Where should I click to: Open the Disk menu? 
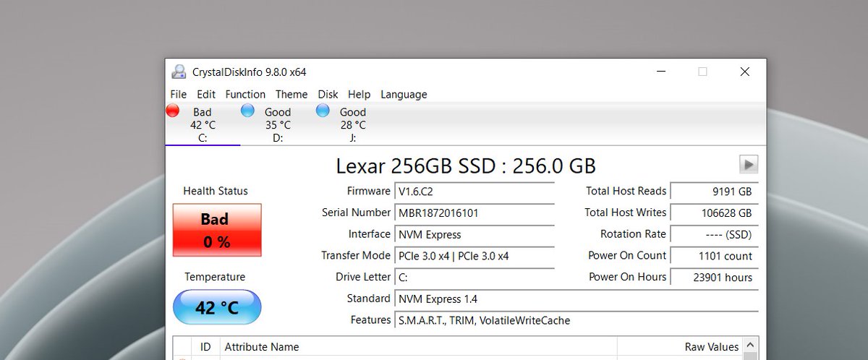click(328, 94)
